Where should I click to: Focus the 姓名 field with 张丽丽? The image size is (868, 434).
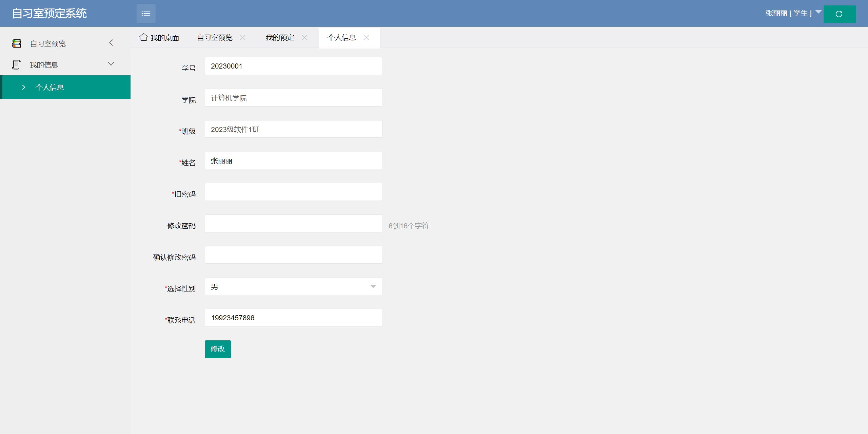[294, 161]
